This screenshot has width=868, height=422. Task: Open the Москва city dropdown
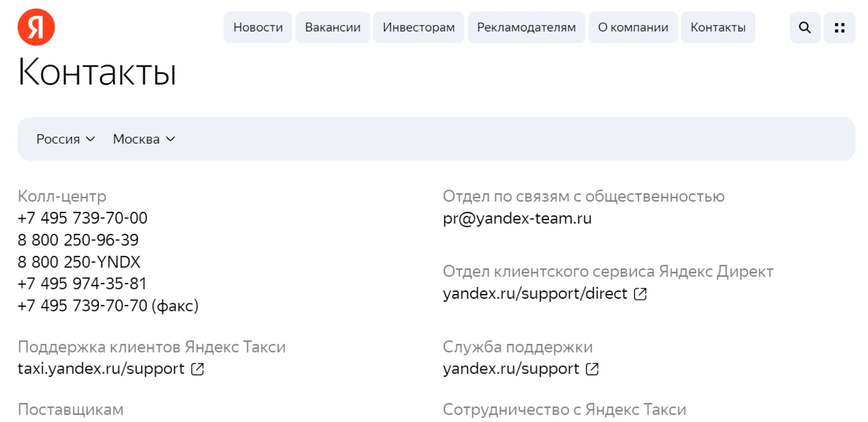(143, 139)
